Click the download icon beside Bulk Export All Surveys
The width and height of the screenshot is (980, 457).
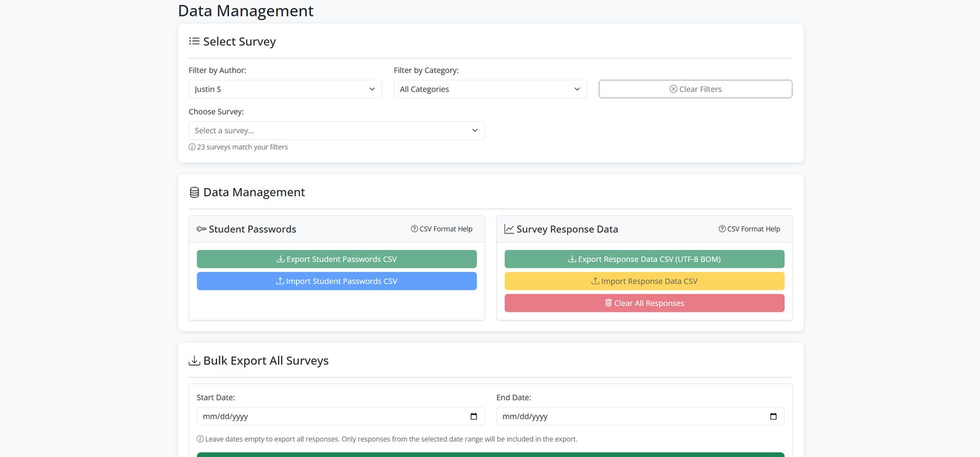point(194,360)
